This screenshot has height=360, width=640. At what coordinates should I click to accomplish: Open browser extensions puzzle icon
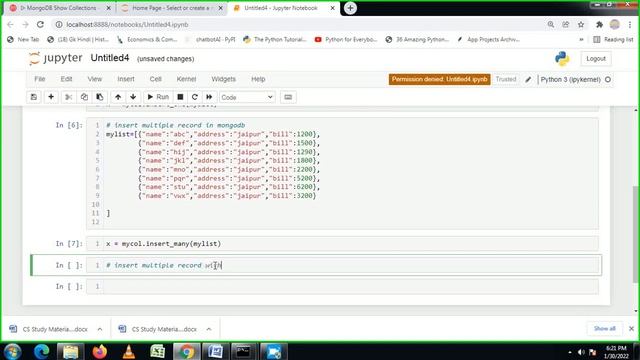[599, 24]
